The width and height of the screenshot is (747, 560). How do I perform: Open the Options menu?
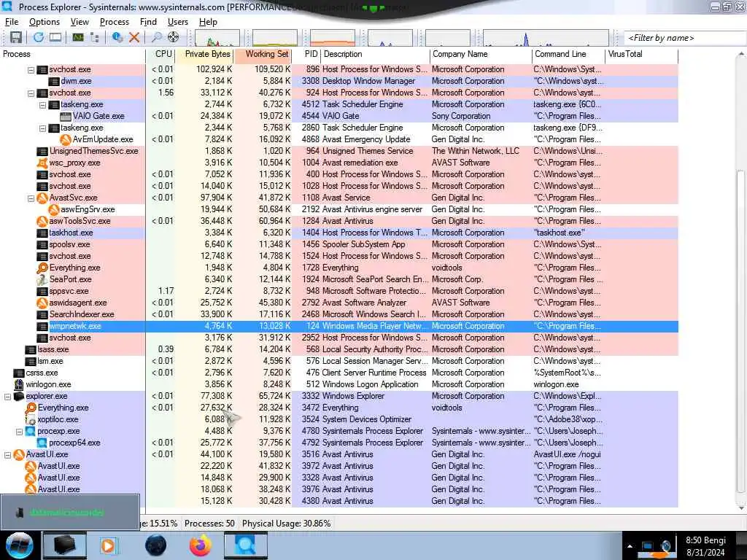(44, 22)
